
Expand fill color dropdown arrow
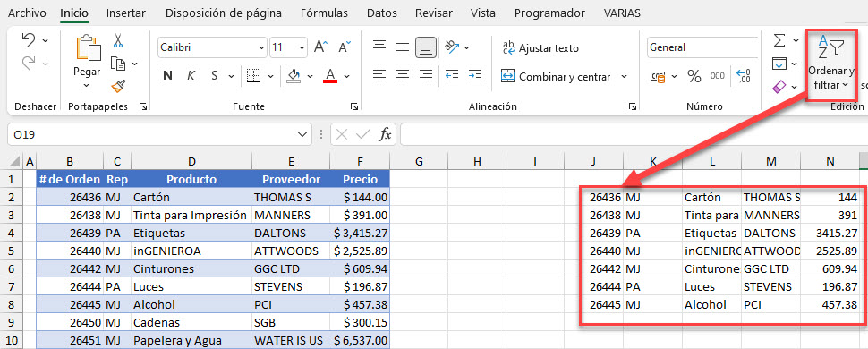pyautogui.click(x=310, y=76)
